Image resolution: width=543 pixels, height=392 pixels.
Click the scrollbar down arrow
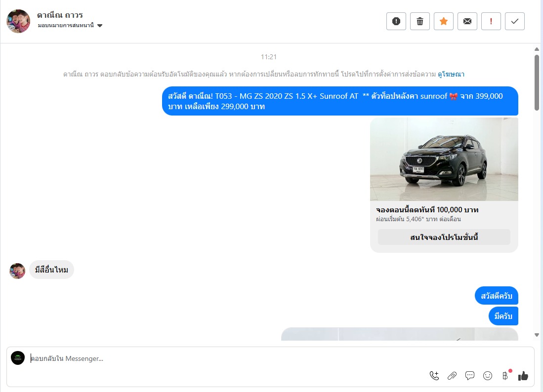[537, 335]
